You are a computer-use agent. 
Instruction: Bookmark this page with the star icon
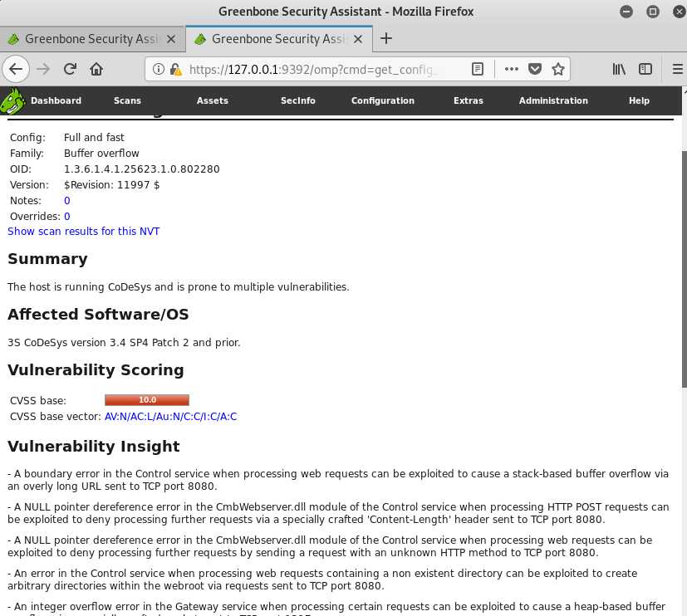pos(557,69)
